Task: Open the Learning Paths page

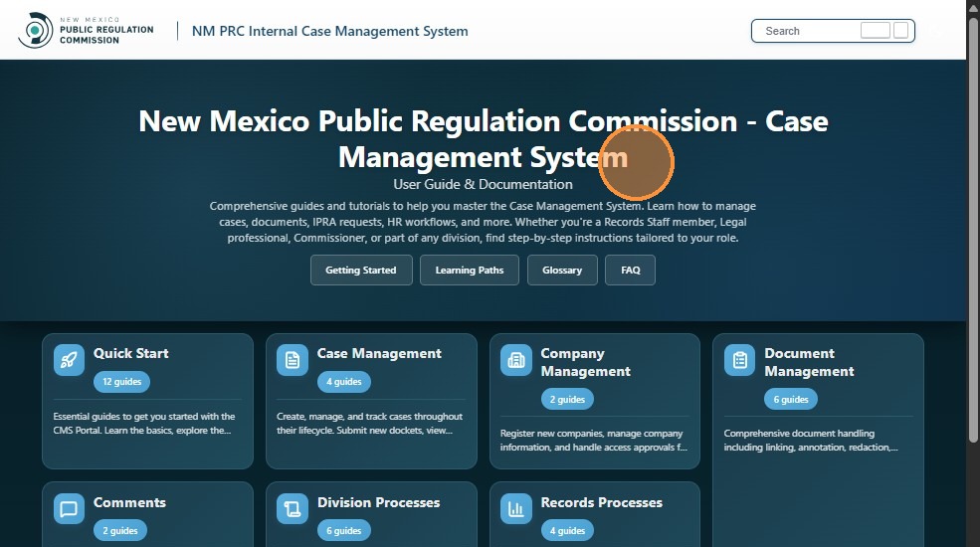Action: pos(470,270)
